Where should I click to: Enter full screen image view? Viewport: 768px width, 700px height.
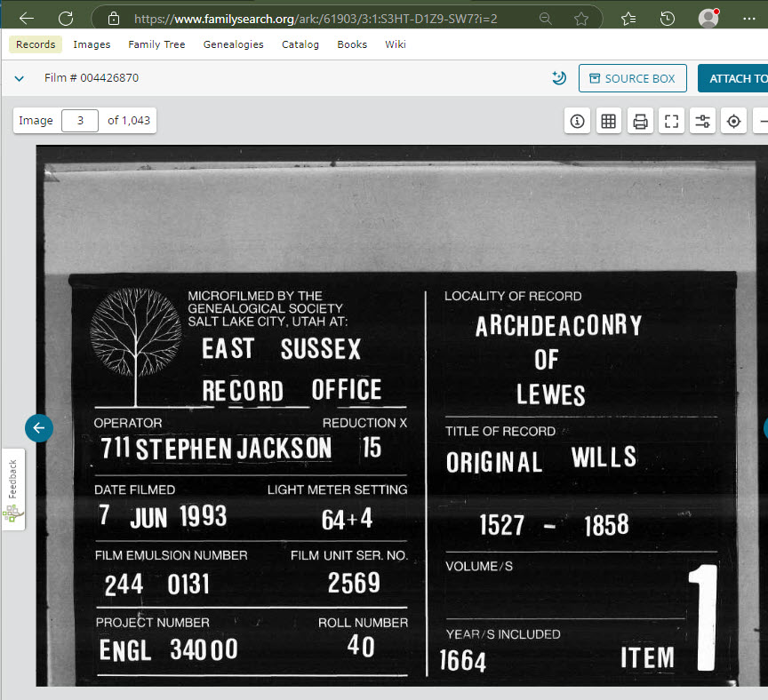(x=671, y=121)
